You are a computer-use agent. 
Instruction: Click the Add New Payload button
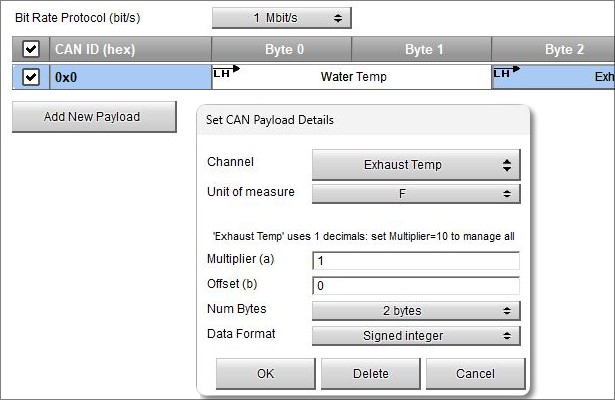(92, 117)
